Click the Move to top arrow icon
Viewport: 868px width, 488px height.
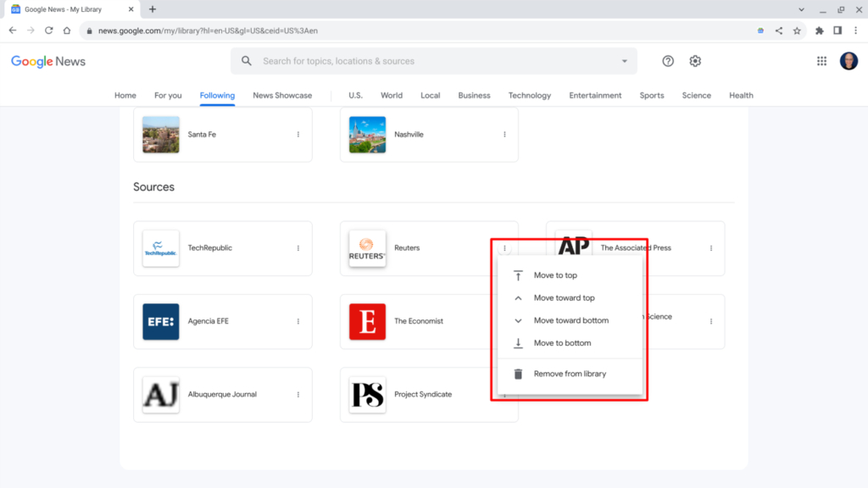pos(516,274)
